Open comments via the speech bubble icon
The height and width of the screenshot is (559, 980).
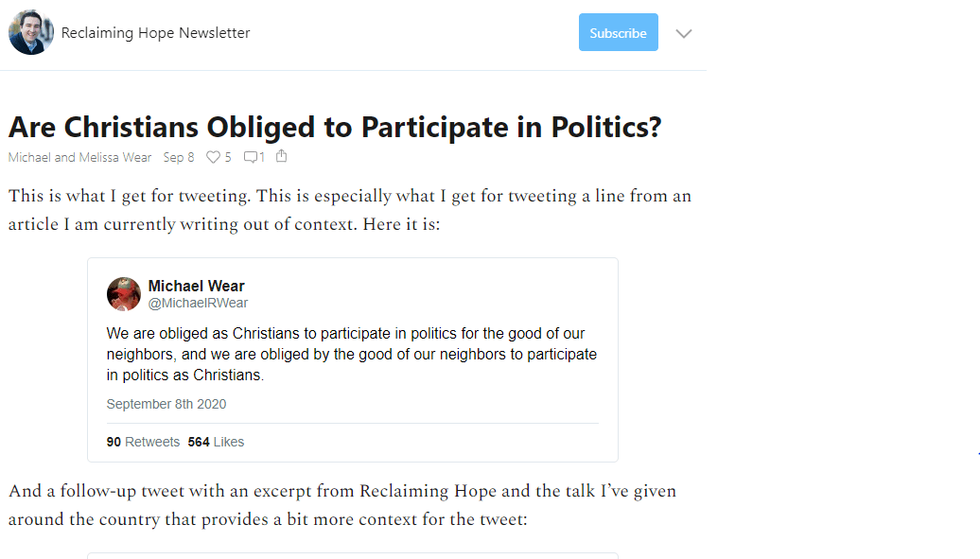250,157
